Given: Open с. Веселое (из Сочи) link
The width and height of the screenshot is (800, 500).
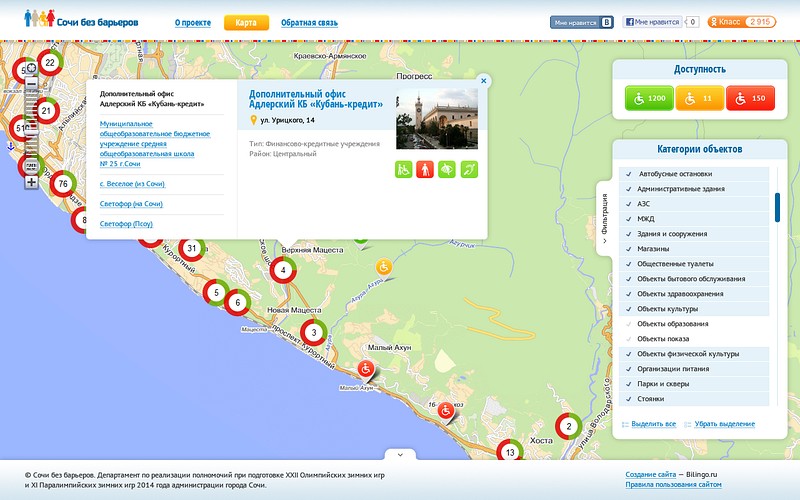Looking at the screenshot, I should [x=132, y=184].
